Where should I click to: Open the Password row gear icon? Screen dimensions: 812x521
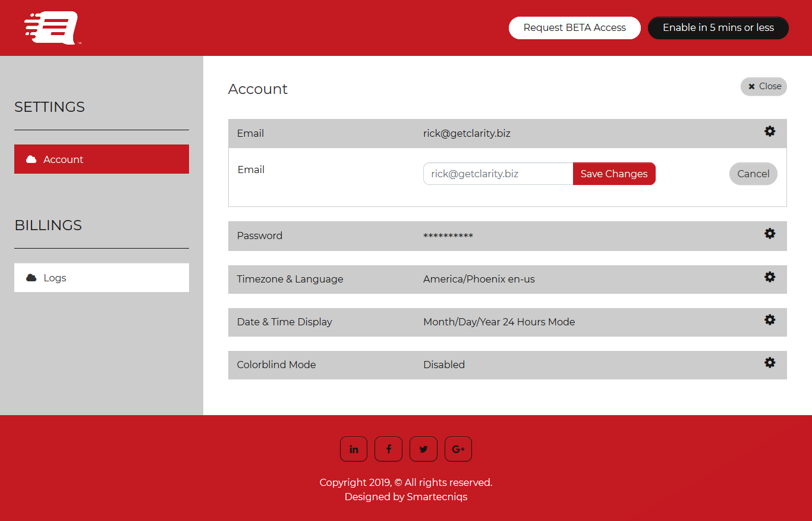coord(770,234)
